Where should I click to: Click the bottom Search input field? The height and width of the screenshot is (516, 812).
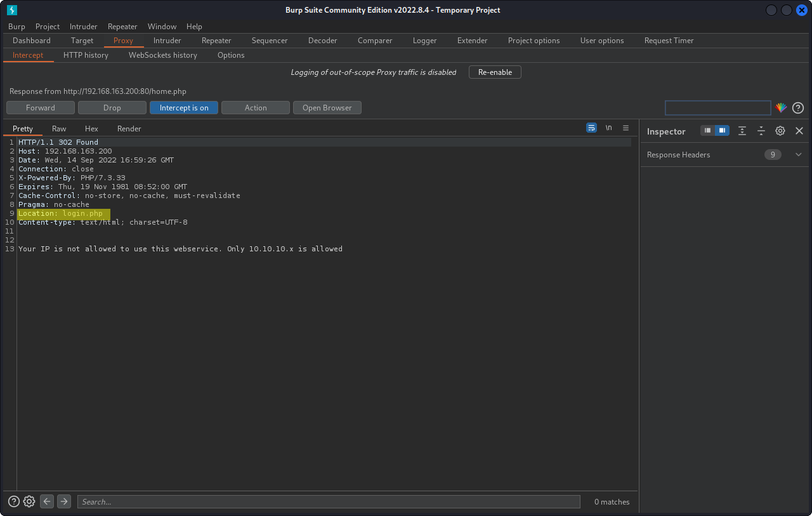pyautogui.click(x=329, y=501)
